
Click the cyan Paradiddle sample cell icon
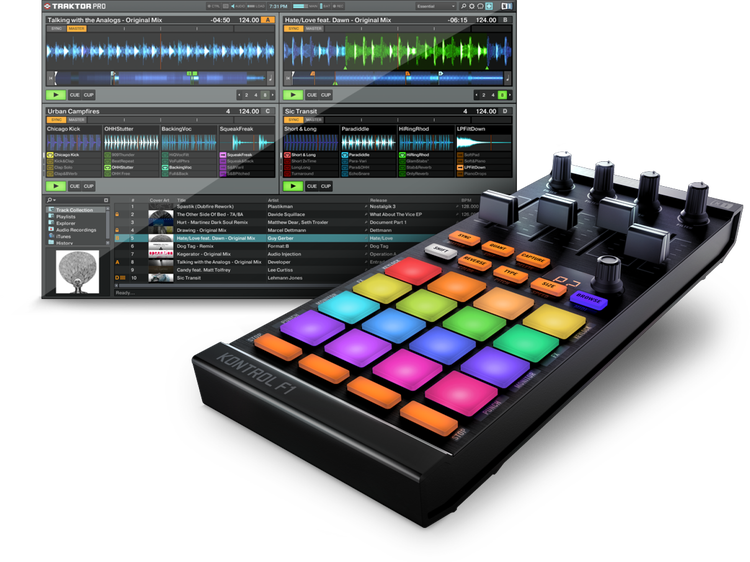(x=345, y=155)
